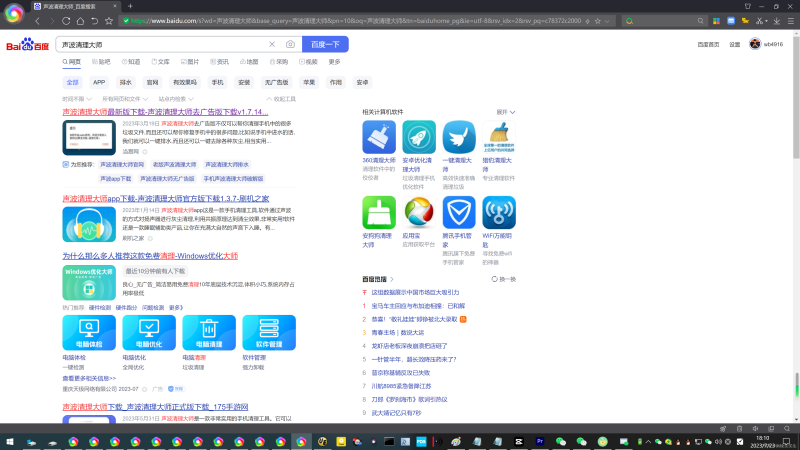The width and height of the screenshot is (800, 450).
Task: Open 设置 menu at top right
Action: (x=735, y=44)
